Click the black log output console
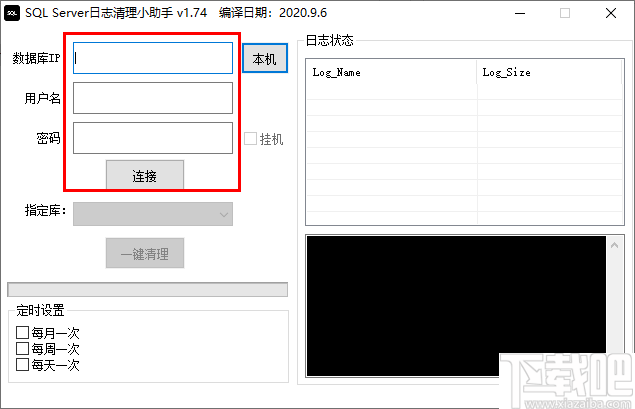 (456, 306)
